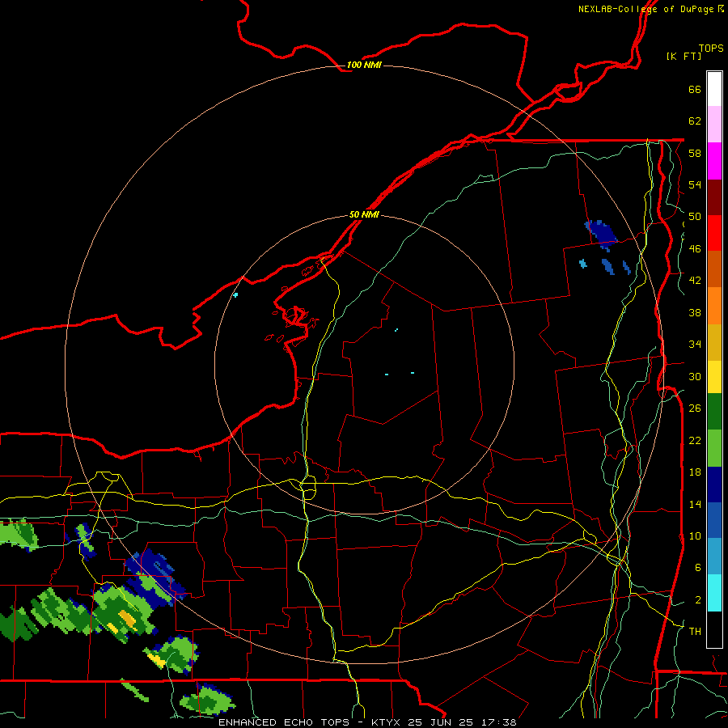This screenshot has width=728, height=728.
Task: Click the orange-yellow echo core in the southwest storm
Action: click(x=127, y=617)
